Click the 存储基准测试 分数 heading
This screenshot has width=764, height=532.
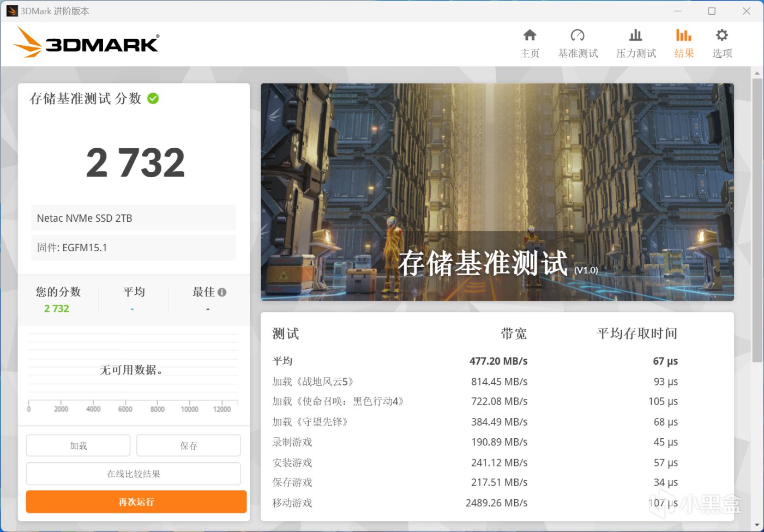[x=86, y=98]
